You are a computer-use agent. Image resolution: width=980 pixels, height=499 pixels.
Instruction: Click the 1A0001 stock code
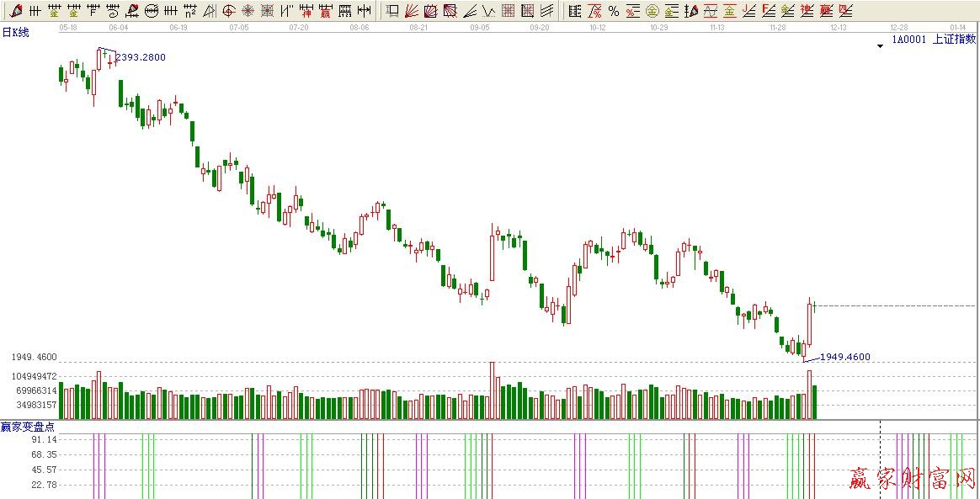click(x=909, y=39)
